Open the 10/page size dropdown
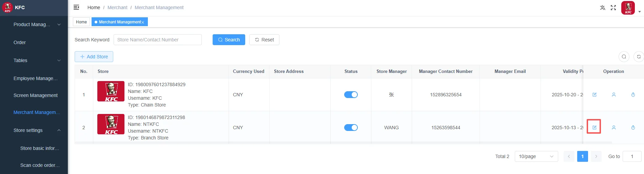The width and height of the screenshot is (644, 174). click(x=536, y=156)
